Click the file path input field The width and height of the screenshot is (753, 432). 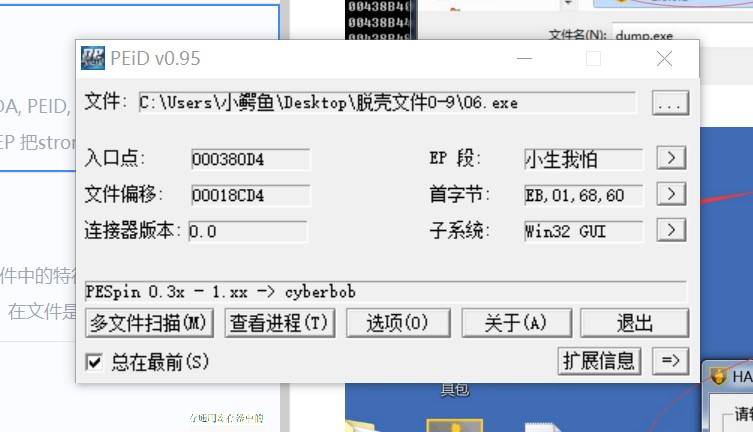(387, 103)
